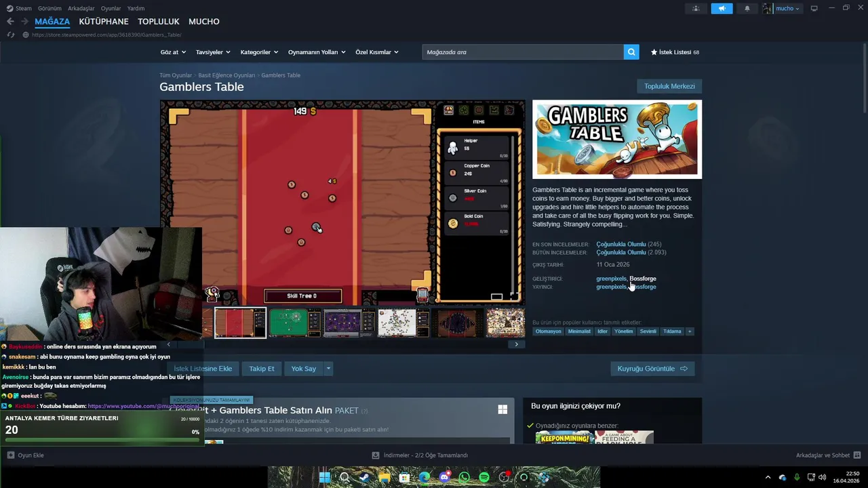868x488 pixels.
Task: Open the Göz at dropdown menu
Action: [x=172, y=52]
